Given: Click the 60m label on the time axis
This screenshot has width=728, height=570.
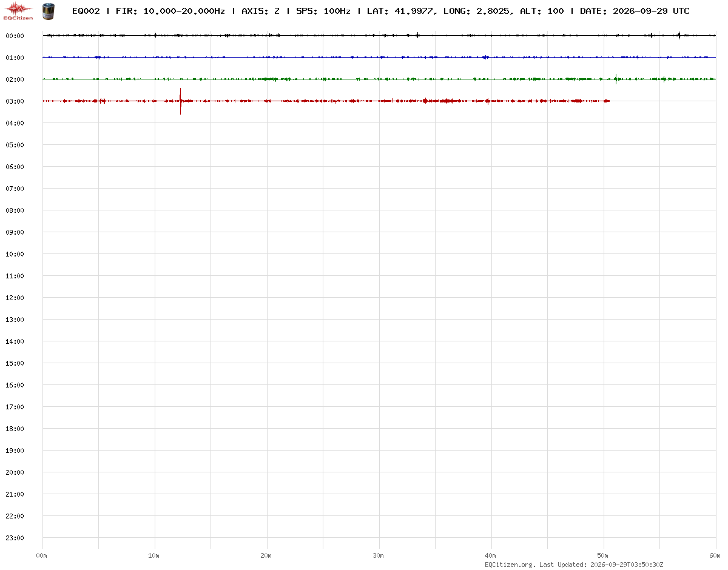Looking at the screenshot, I should coord(715,555).
